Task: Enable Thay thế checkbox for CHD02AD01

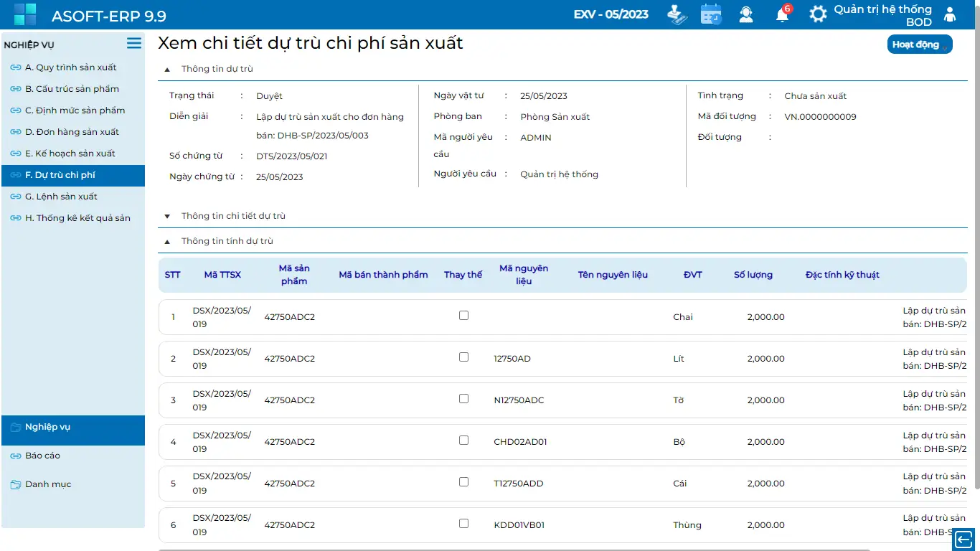Action: point(463,440)
